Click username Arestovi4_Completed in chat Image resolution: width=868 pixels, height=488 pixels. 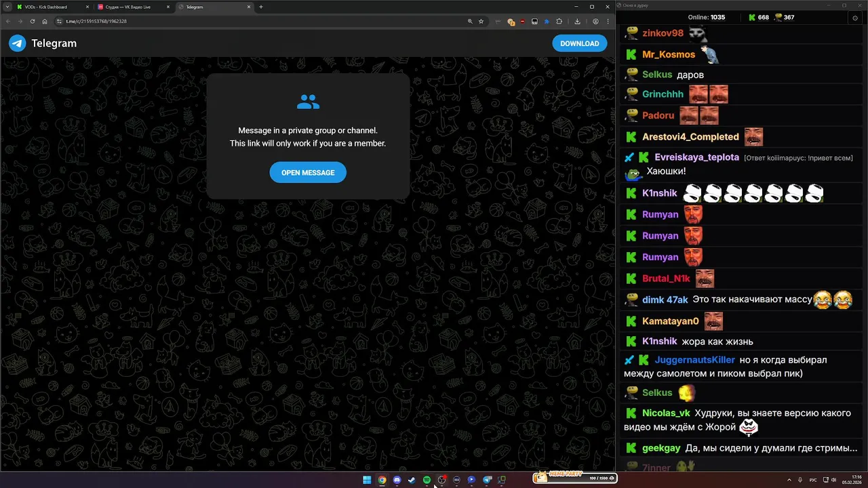point(690,137)
